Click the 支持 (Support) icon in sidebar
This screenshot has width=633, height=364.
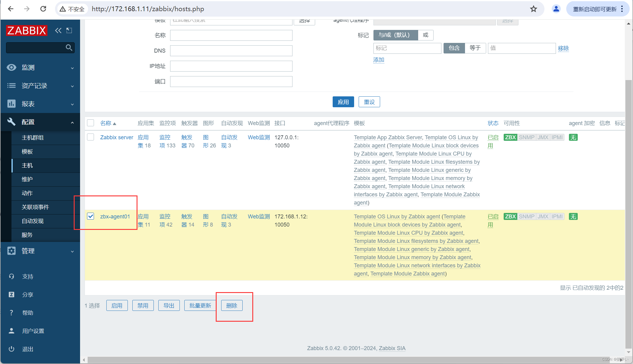11,276
